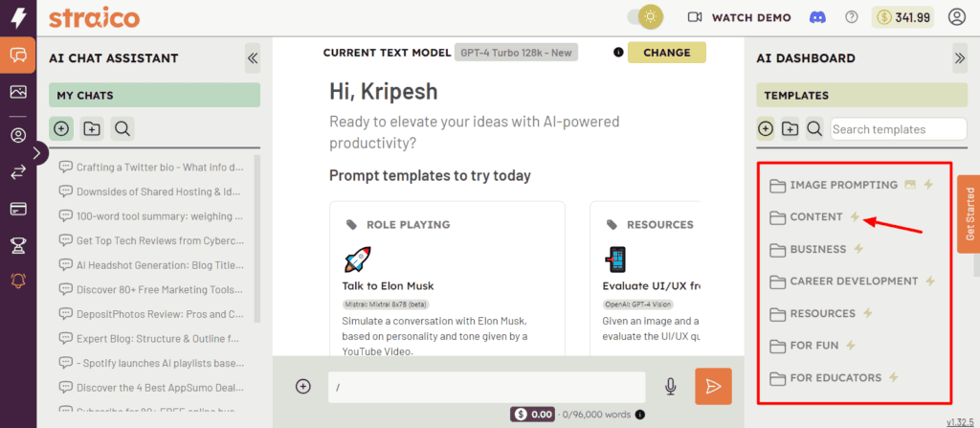Add new chat folder icon
Screen dimensions: 980x428
pyautogui.click(x=92, y=128)
